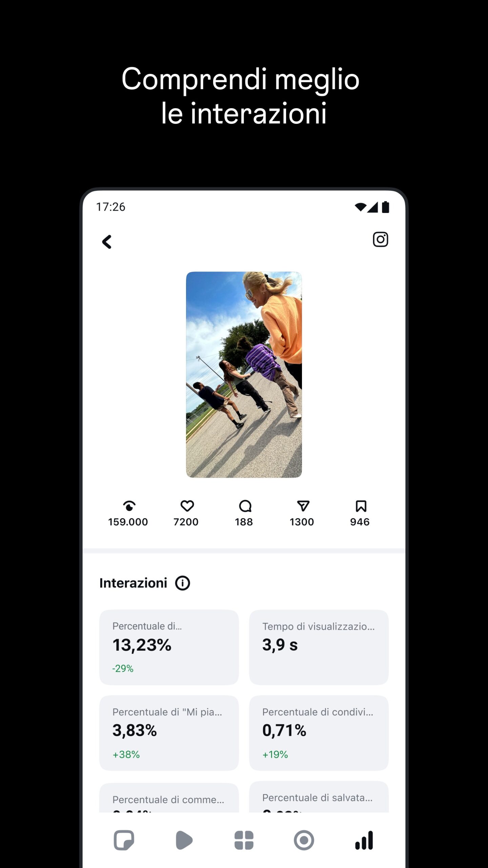Screen dimensions: 488x868
Task: Tap the likes heart icon
Action: coord(187,506)
